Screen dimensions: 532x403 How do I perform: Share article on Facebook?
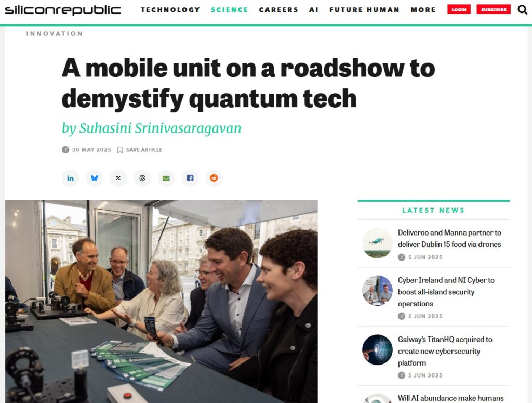(190, 178)
